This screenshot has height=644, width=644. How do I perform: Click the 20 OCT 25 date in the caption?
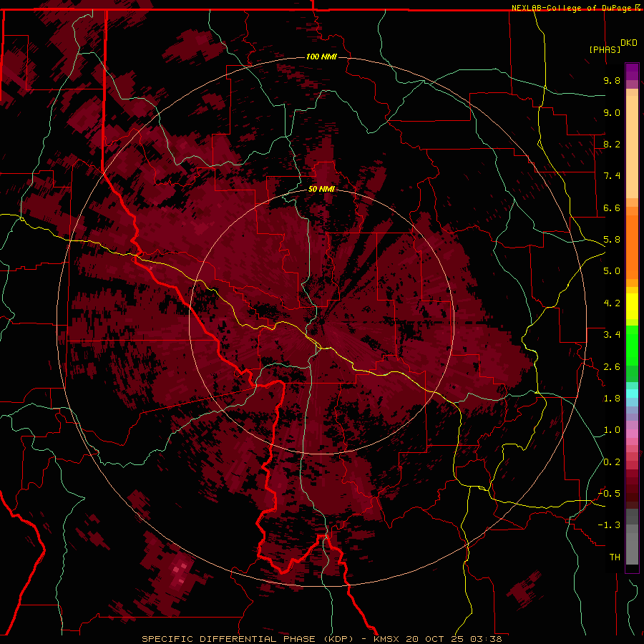click(434, 639)
